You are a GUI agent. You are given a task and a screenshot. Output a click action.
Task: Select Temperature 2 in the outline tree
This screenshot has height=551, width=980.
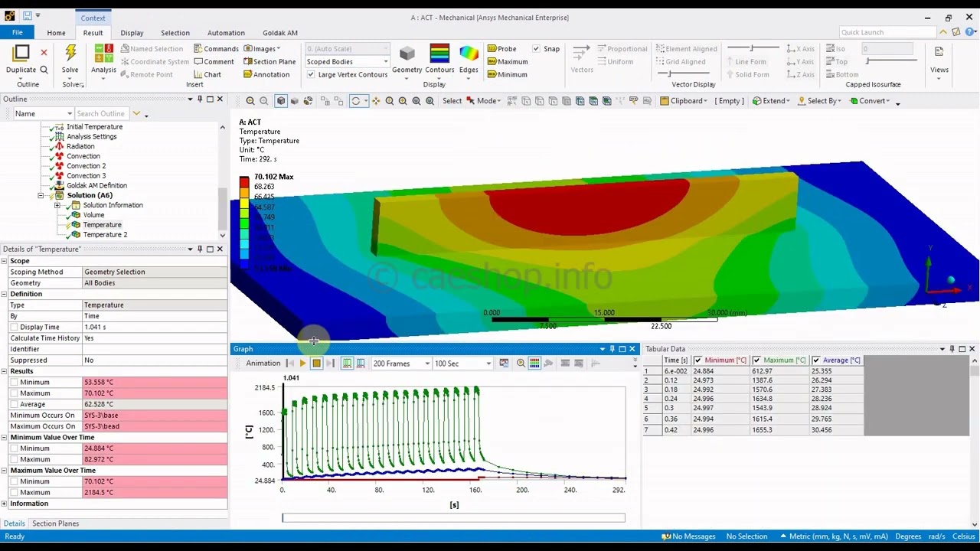point(105,234)
